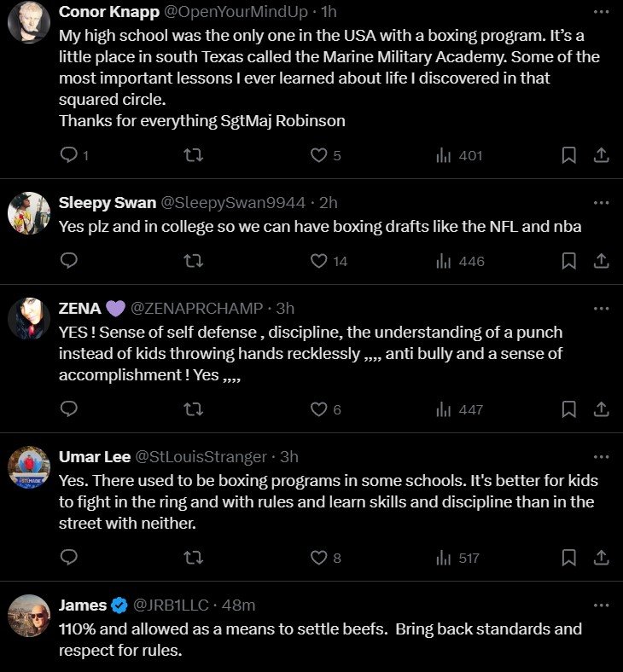Viewport: 623px width, 672px height.
Task: Like Umar Lee's tweet with 8 likes
Action: point(318,558)
